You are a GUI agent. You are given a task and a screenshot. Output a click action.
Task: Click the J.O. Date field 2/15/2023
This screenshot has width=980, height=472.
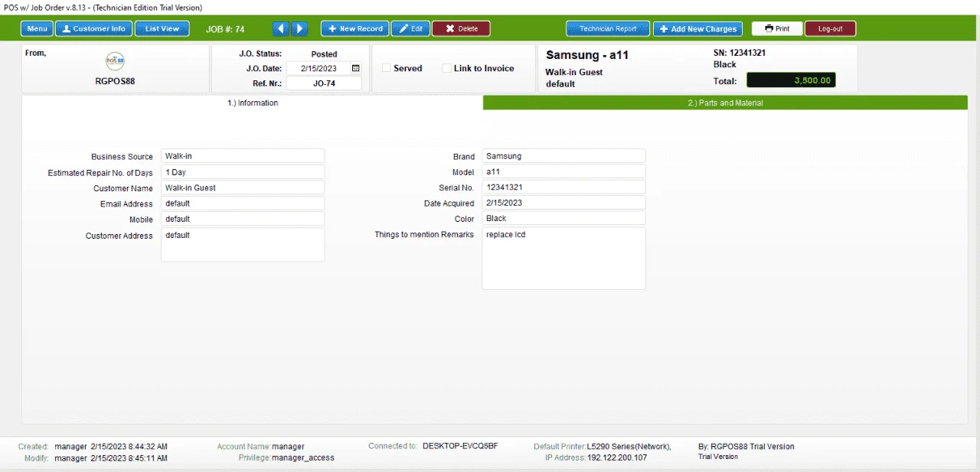pos(318,68)
